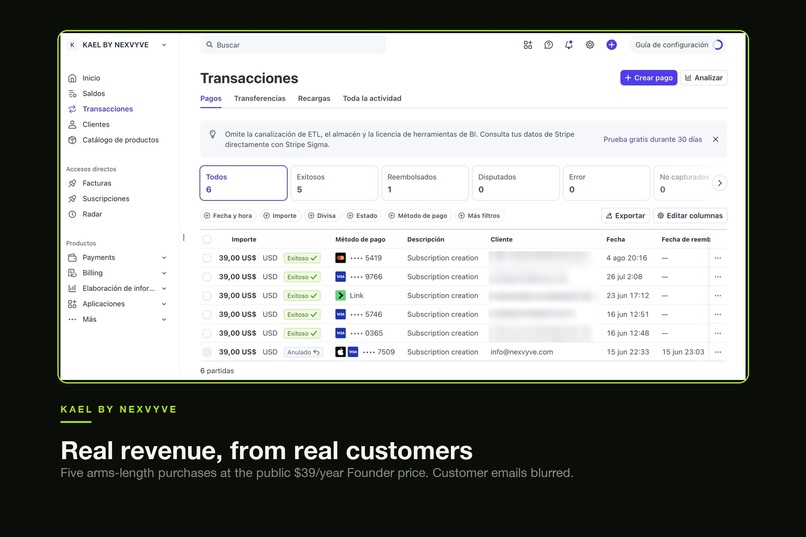
Task: Select the Exitosos status card
Action: pos(334,183)
